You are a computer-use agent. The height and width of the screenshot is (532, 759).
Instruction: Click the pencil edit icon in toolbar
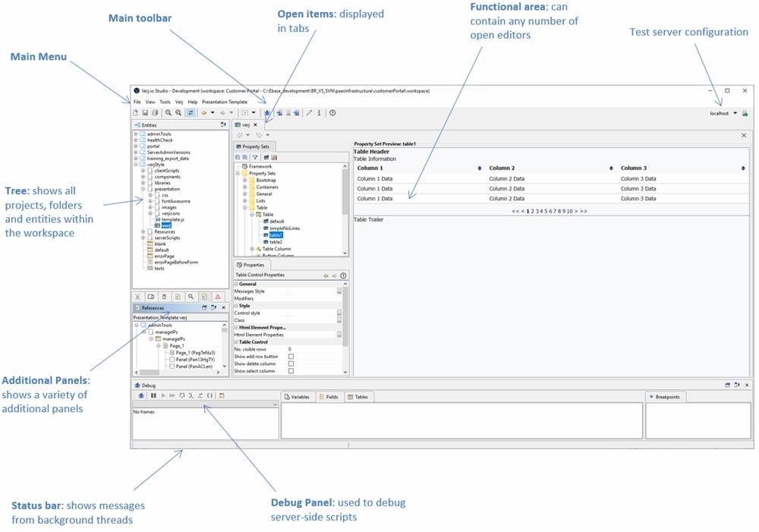tap(309, 113)
